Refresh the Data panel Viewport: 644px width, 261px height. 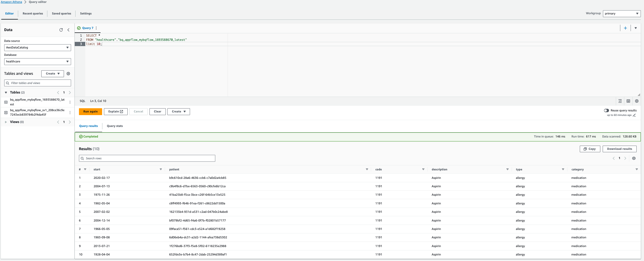coord(61,30)
